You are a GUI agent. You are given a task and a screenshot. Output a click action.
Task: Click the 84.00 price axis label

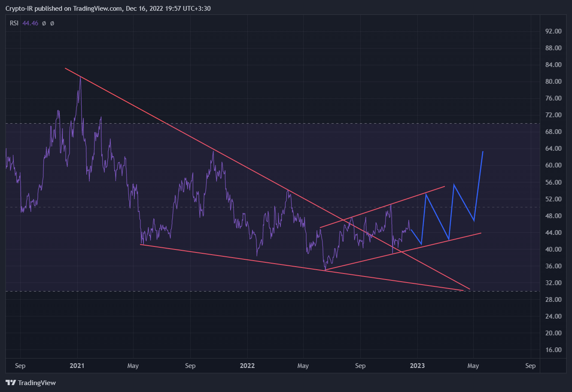tap(553, 65)
